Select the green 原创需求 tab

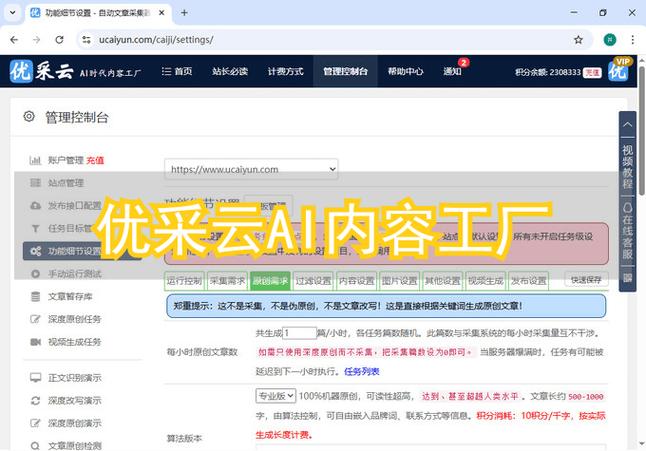click(x=270, y=281)
